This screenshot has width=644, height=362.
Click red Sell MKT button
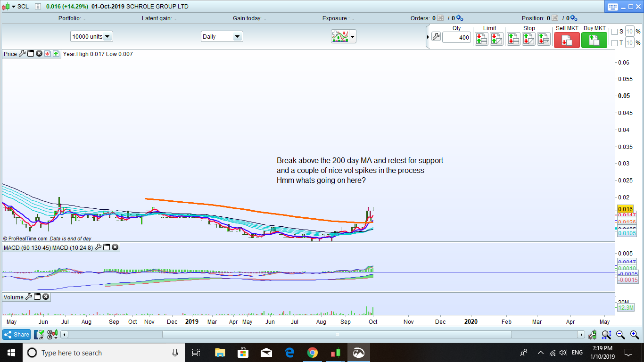[x=567, y=40]
